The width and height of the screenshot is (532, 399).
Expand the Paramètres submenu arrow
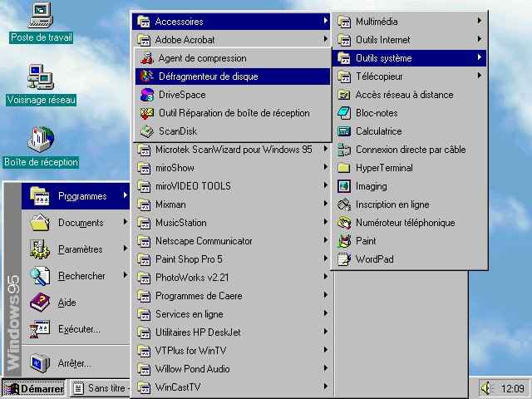click(126, 249)
